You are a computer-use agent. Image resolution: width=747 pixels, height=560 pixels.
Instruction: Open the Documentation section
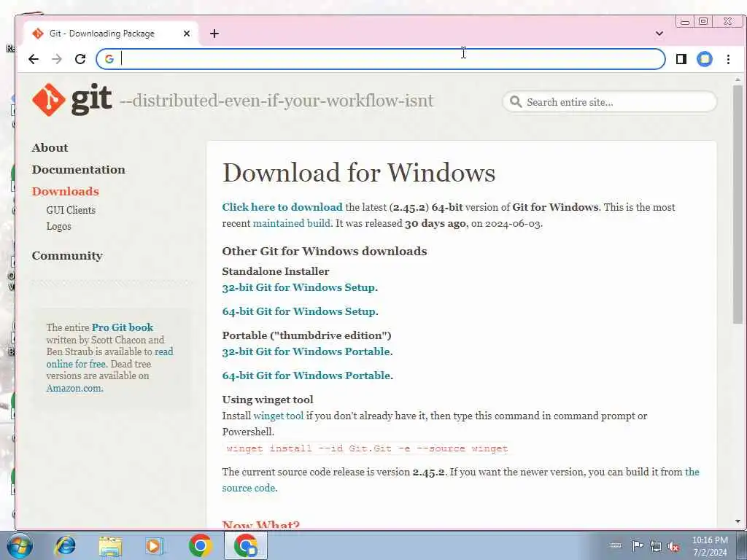coord(79,169)
